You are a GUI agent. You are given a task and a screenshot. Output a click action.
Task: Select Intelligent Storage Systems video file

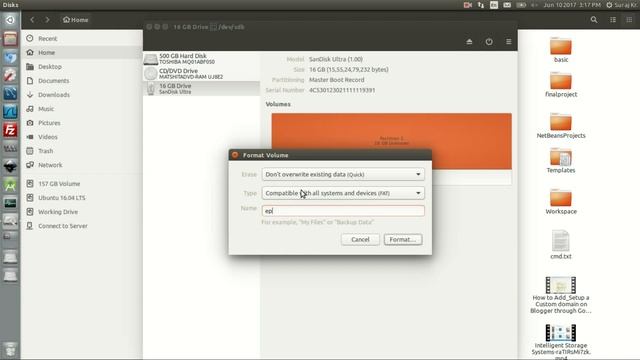561,342
